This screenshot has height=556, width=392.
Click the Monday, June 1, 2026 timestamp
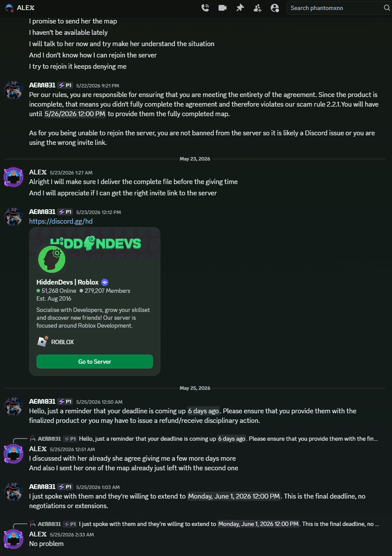pos(234,496)
